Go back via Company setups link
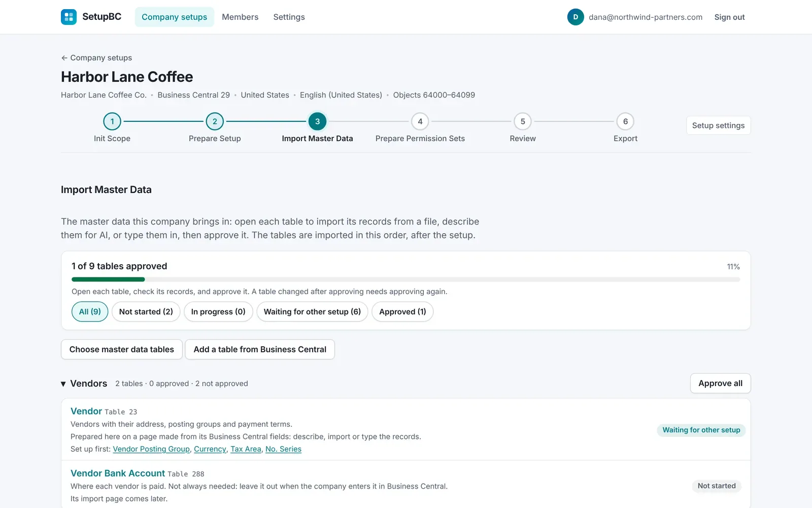The width and height of the screenshot is (812, 508). point(96,58)
